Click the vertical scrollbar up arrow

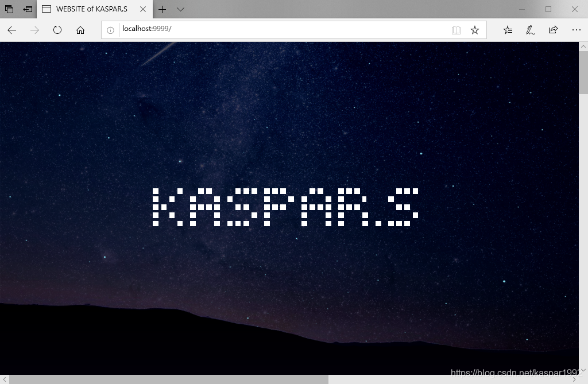click(x=583, y=46)
